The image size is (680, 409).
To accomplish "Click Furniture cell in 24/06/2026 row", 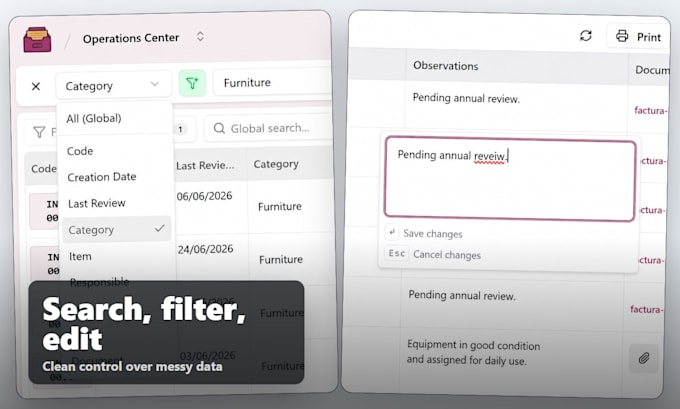I will 281,259.
